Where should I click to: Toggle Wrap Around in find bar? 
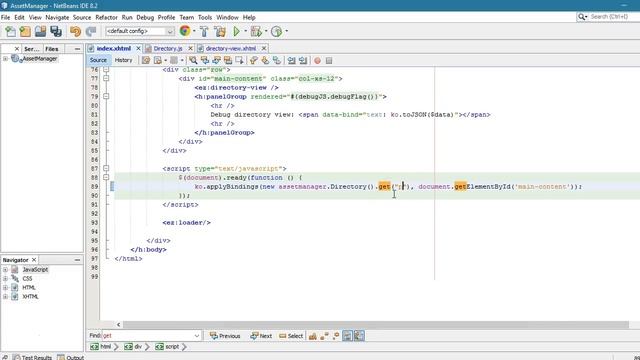[x=359, y=336]
